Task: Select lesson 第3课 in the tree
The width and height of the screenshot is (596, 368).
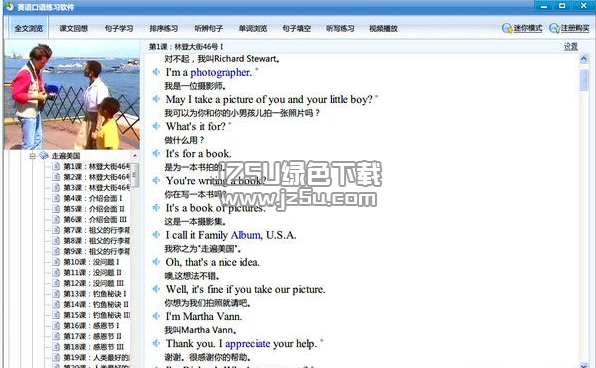Action: [x=96, y=187]
